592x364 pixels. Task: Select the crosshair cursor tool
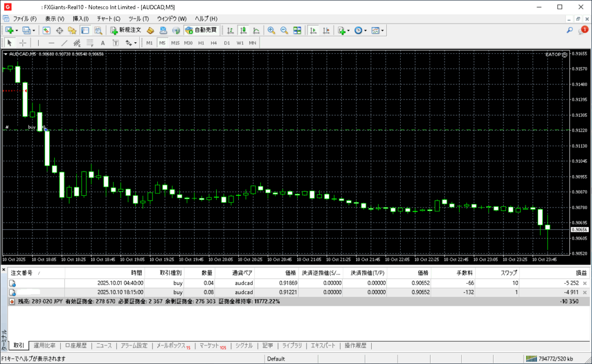[x=23, y=43]
